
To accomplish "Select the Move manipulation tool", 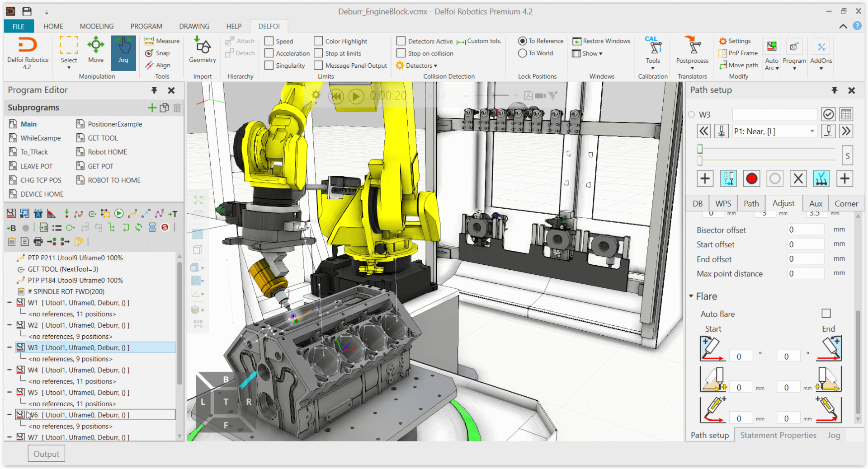I will tap(96, 51).
